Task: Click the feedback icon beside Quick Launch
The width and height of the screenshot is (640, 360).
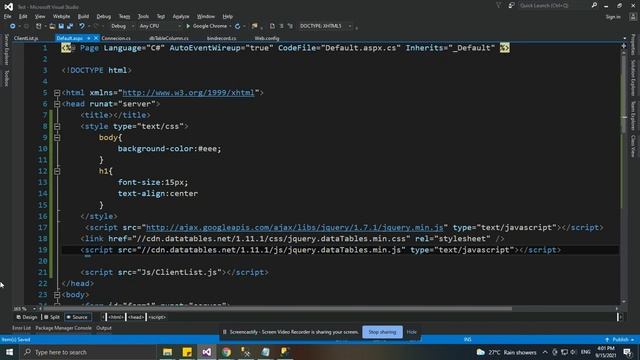Action: coord(511,5)
